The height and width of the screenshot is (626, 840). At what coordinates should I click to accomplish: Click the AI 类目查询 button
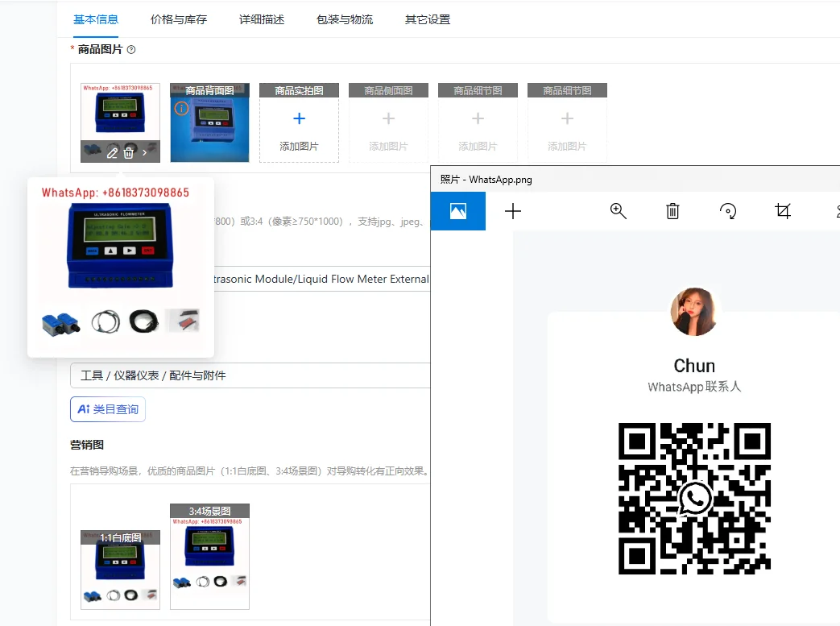pos(108,409)
